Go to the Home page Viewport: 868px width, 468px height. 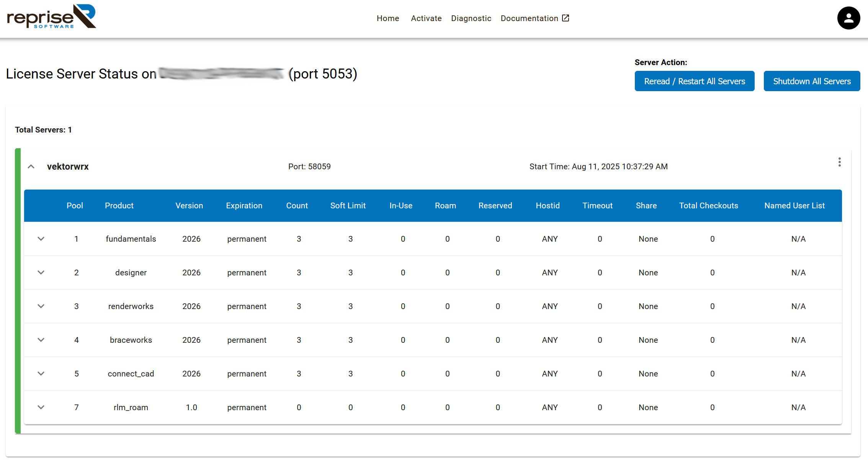point(387,18)
